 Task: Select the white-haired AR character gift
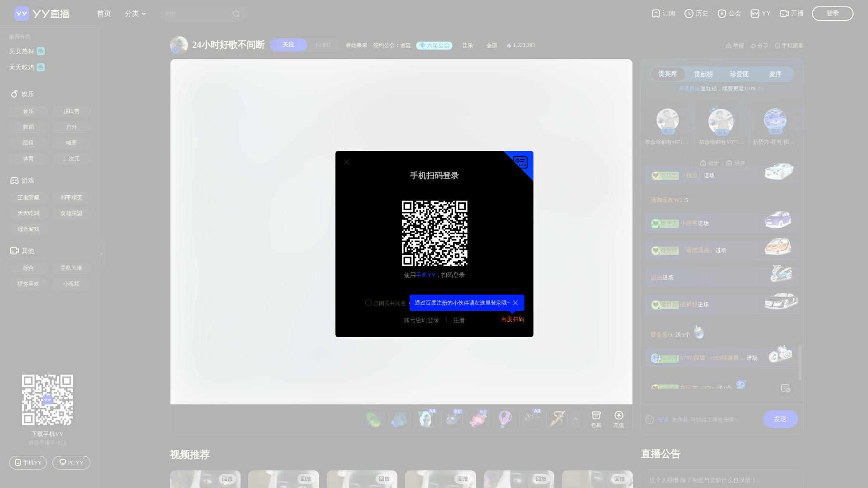425,419
